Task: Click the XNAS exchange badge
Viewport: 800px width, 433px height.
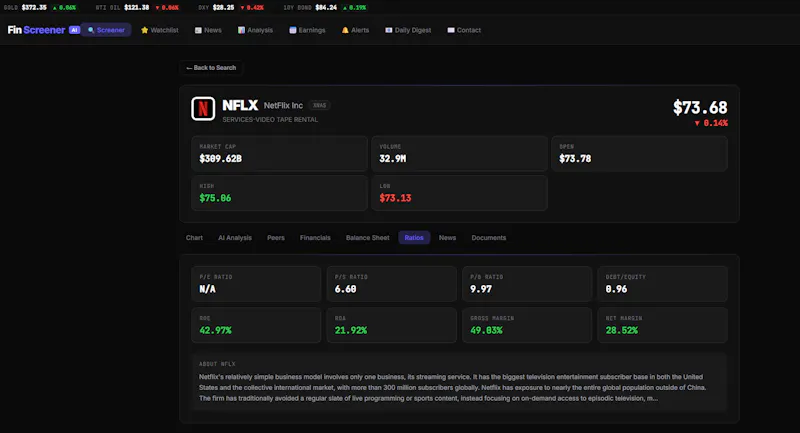Action: [x=319, y=106]
